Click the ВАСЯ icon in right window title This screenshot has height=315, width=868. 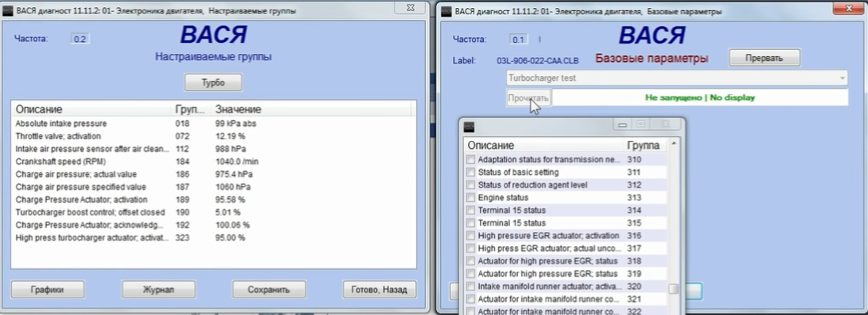pyautogui.click(x=446, y=11)
